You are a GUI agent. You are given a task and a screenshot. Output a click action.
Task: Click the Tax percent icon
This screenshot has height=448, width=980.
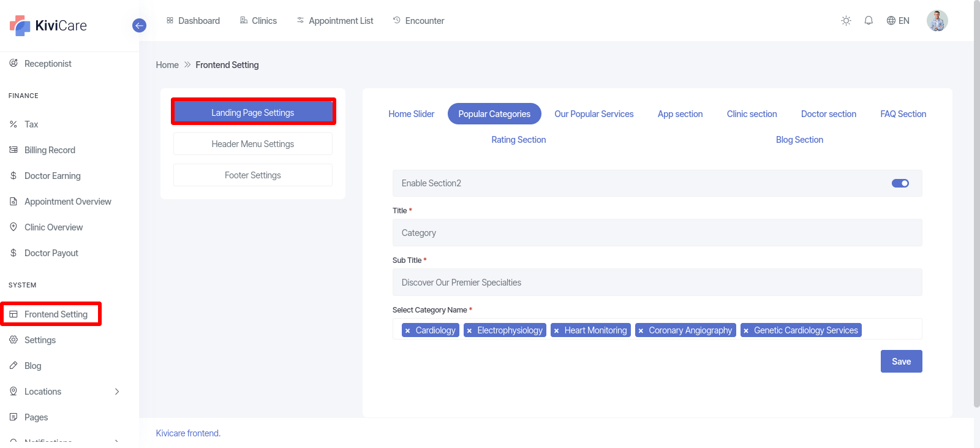[x=13, y=124]
